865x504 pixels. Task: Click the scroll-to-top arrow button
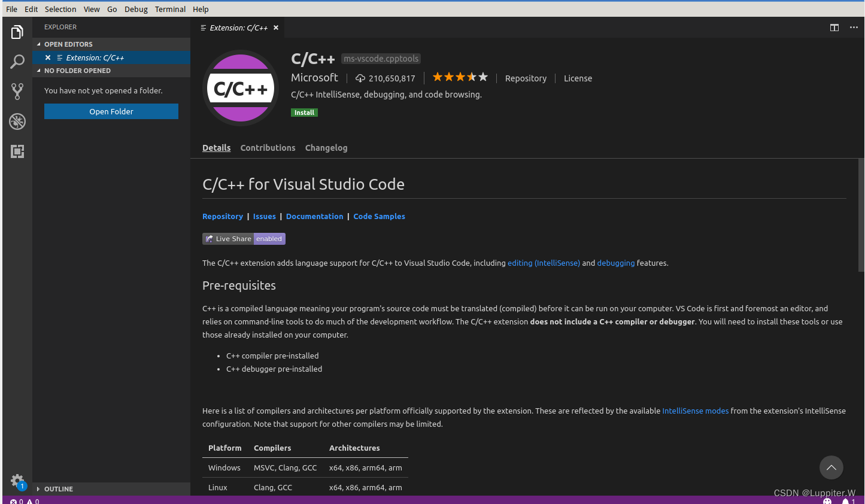[x=831, y=467]
